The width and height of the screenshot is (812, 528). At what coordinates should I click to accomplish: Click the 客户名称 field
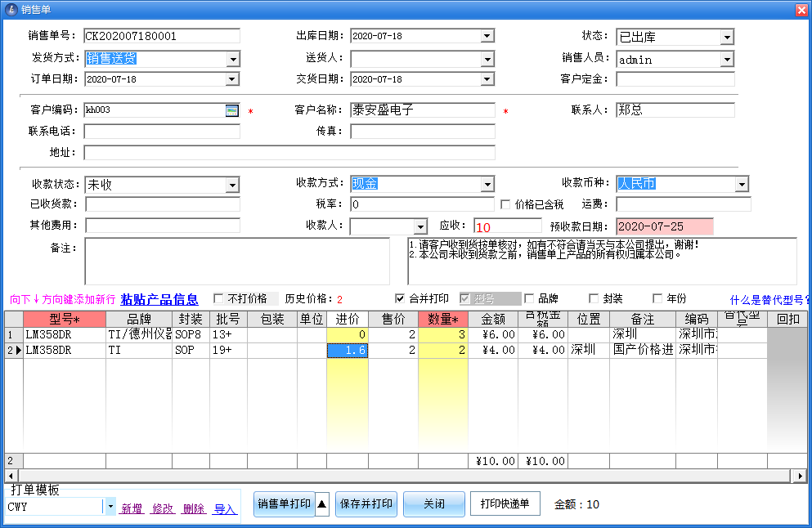tap(423, 110)
